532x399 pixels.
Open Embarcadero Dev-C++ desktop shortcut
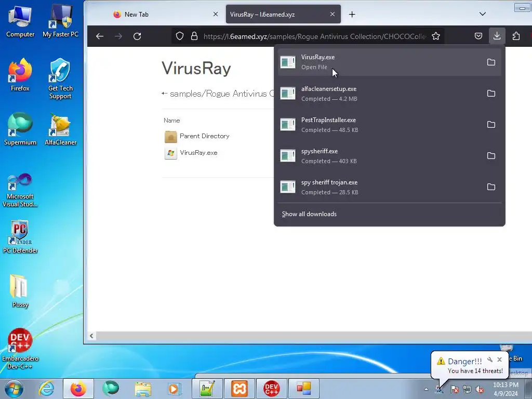[x=20, y=349]
